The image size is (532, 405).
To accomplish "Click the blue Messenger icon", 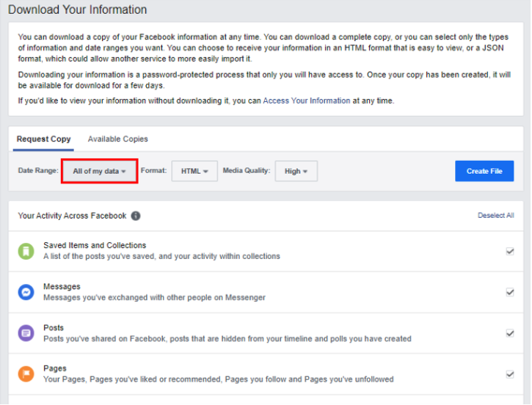I will 26,292.
